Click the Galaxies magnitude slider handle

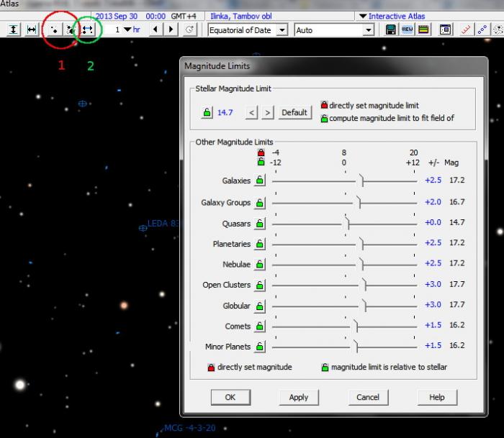(361, 181)
